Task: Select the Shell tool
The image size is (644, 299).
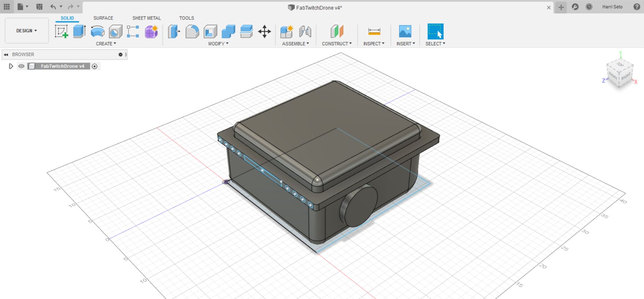Action: 210,32
